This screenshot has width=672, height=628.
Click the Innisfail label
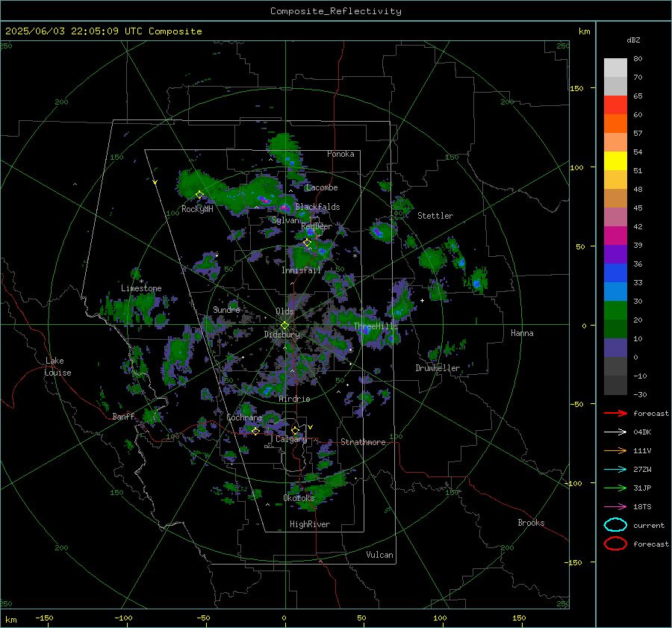(301, 270)
